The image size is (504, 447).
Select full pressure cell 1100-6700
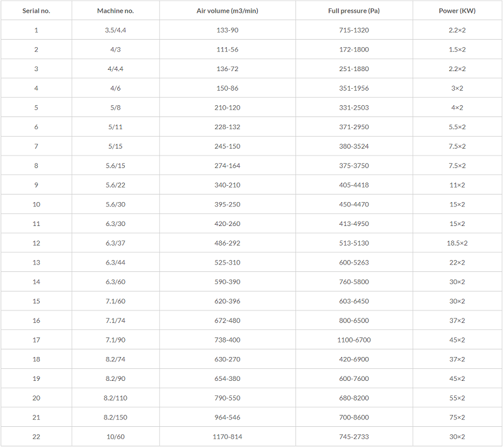tap(354, 340)
